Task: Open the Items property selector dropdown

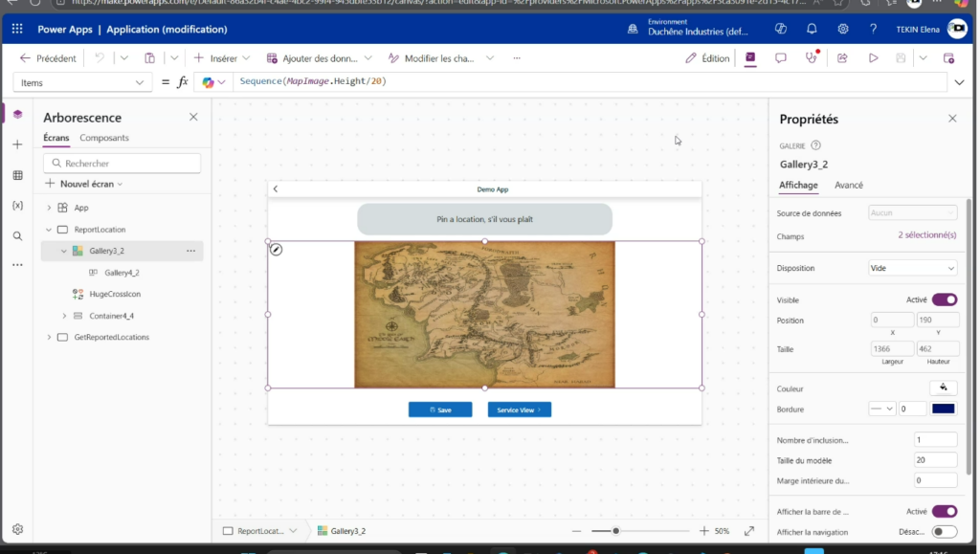Action: click(81, 82)
